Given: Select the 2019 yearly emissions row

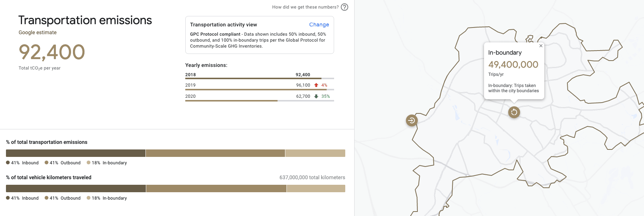Looking at the screenshot, I should click(x=259, y=86).
